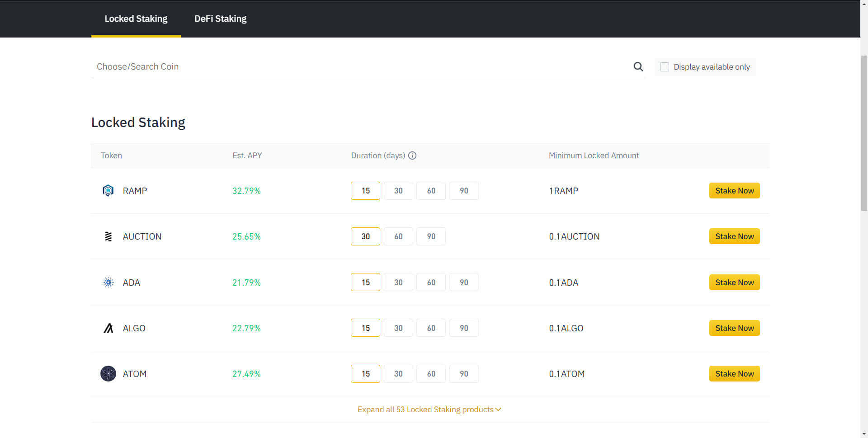
Task: Select 90-day duration for ATOM
Action: coord(464,374)
